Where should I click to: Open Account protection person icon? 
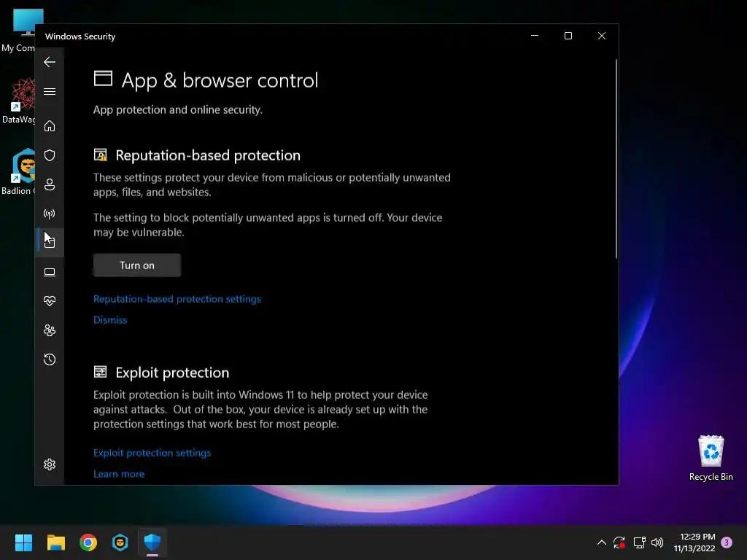pos(50,184)
